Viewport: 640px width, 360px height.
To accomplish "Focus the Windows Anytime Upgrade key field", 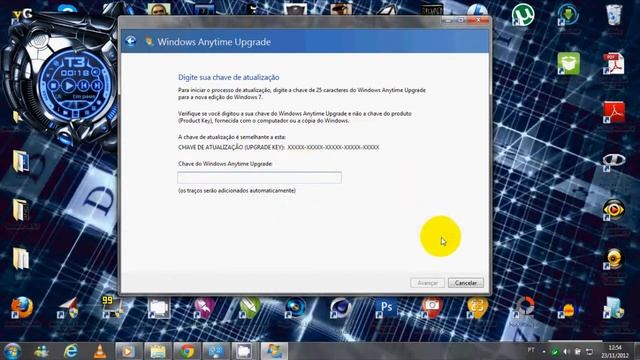I will [260, 178].
